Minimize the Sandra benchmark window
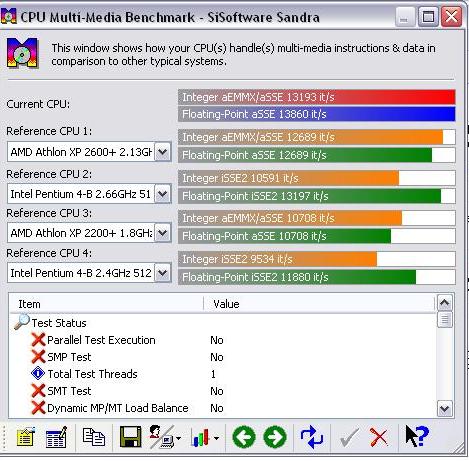 tap(405, 17)
